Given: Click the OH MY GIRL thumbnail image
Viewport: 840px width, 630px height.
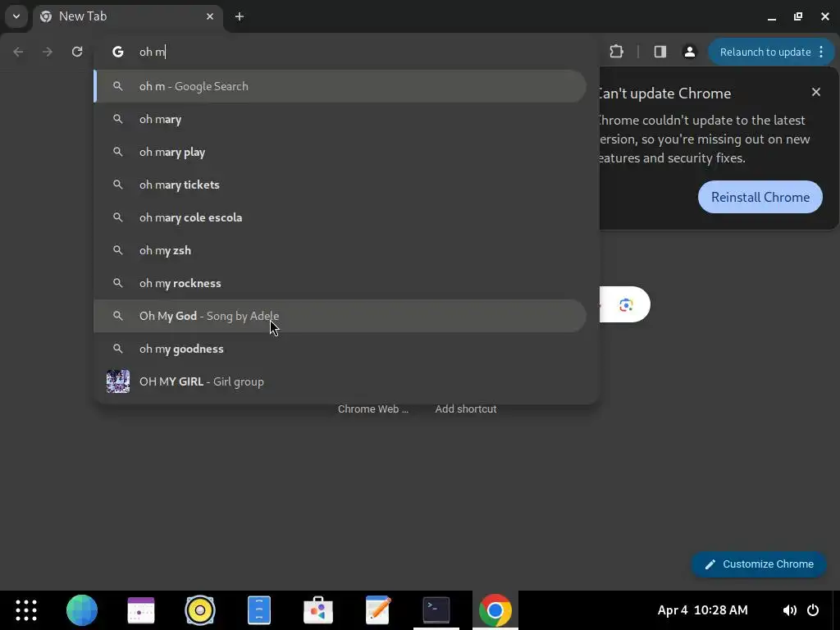Looking at the screenshot, I should coord(118,381).
